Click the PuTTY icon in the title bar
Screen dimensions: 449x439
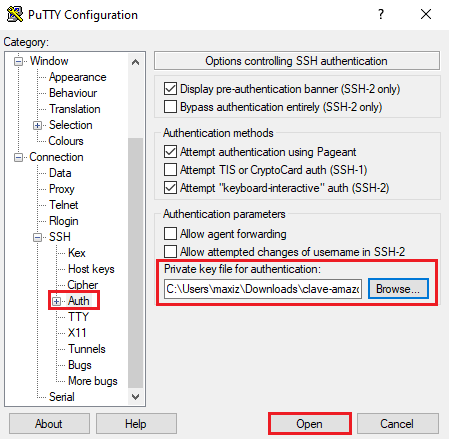click(x=15, y=14)
